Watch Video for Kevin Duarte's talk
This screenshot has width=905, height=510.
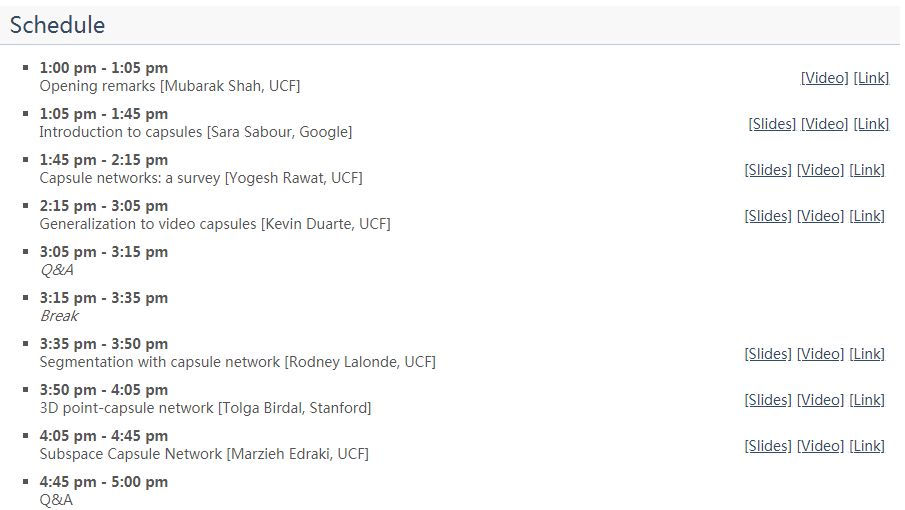(820, 216)
